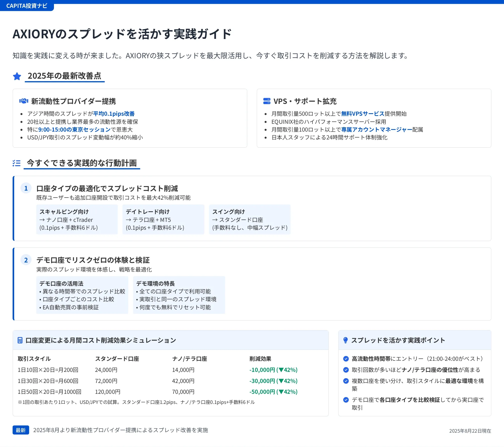Click the USD/JPY取引のスプレッド変動幅 bullet
The height and width of the screenshot is (447, 504).
coord(85,137)
